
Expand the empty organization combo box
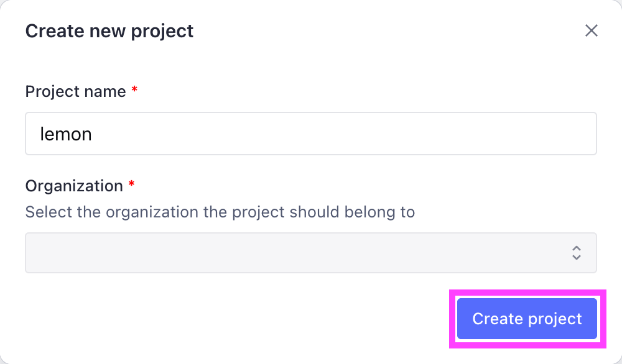[311, 253]
